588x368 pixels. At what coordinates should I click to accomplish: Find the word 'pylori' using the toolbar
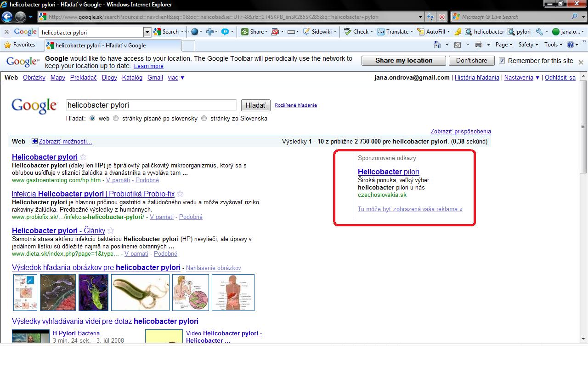pos(520,32)
